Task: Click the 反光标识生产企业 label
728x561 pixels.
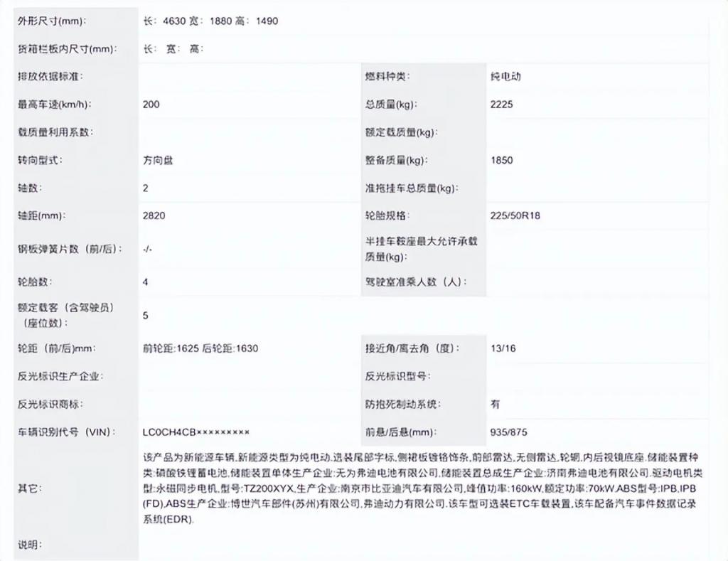Action: [x=60, y=376]
